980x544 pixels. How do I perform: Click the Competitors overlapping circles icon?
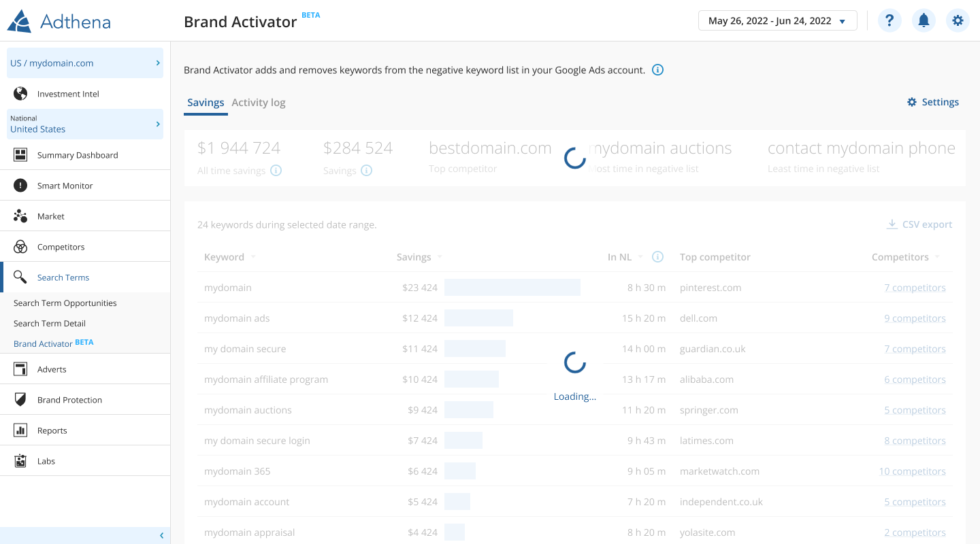tap(20, 247)
